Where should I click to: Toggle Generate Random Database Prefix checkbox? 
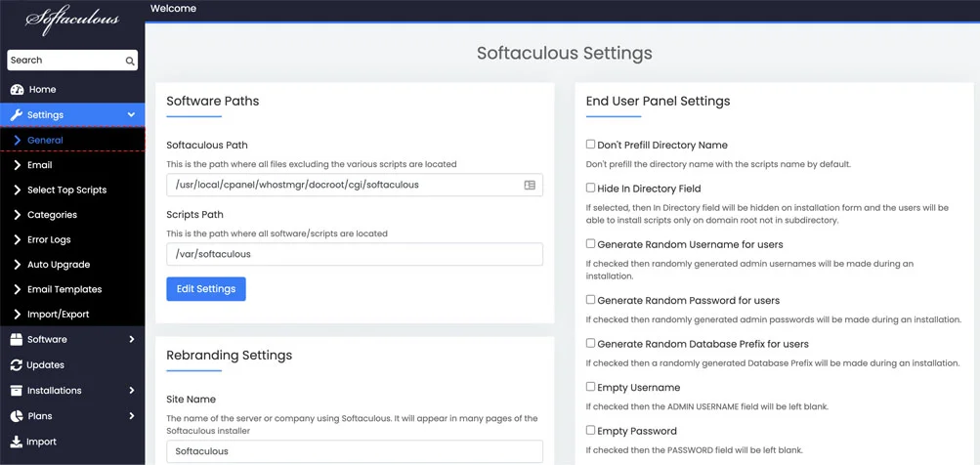590,343
